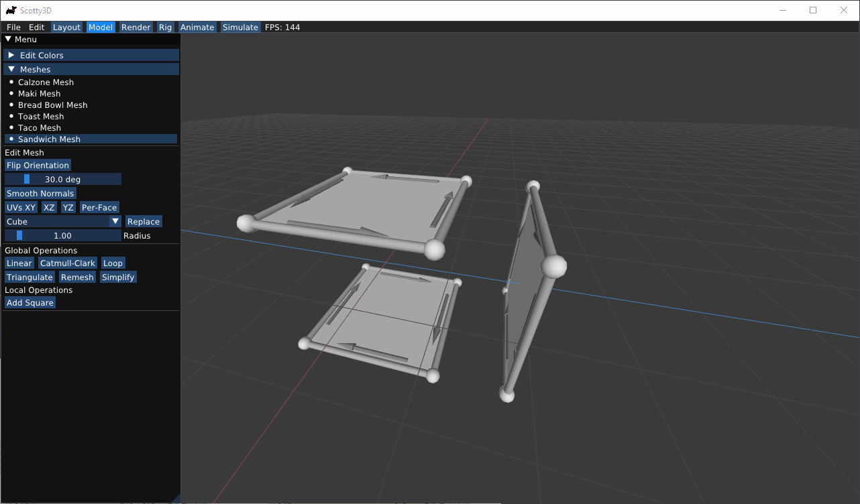Viewport: 860px width, 504px height.
Task: Select large front vertex sphere of upper square
Action: tap(435, 250)
